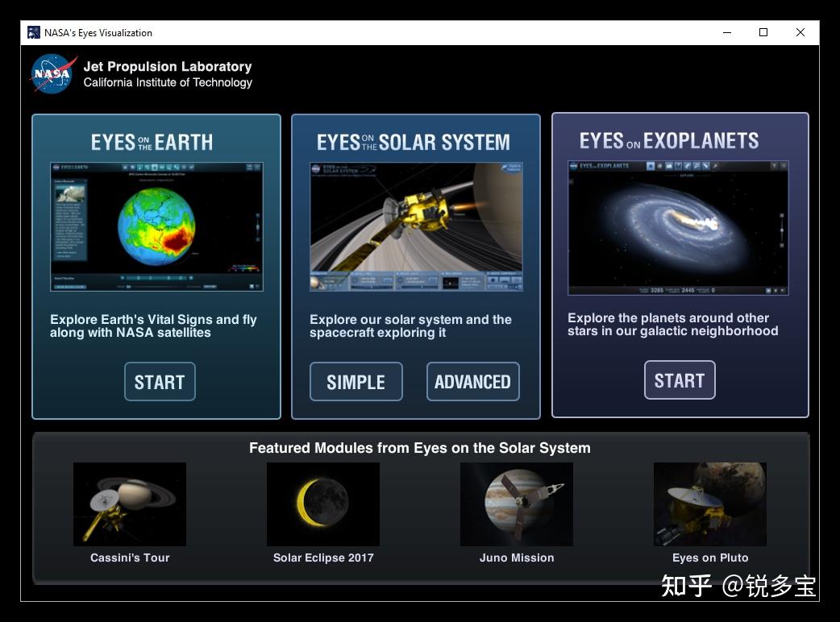Click the Eyes on Exoplanets galaxy preview image
Viewport: 840px width, 622px height.
pos(678,227)
